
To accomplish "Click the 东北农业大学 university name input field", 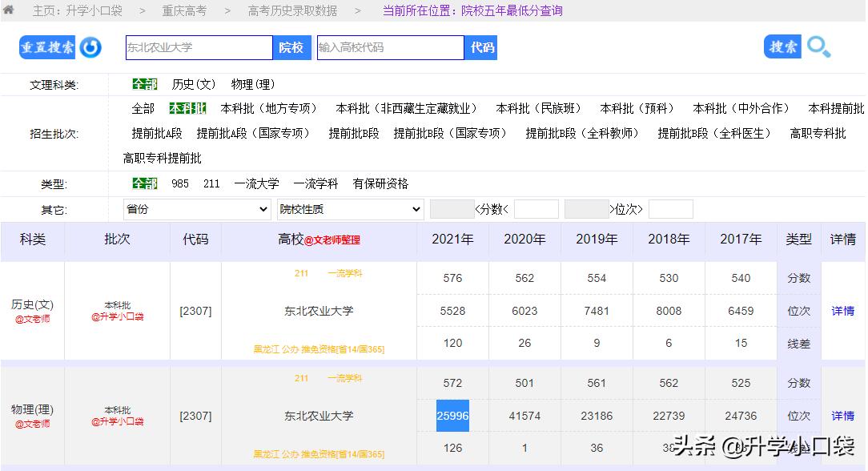I will [x=199, y=48].
